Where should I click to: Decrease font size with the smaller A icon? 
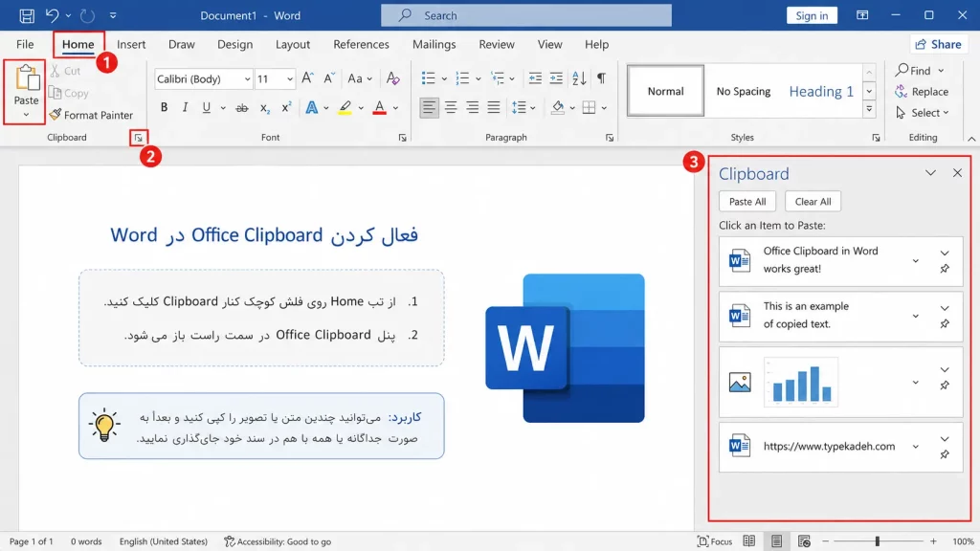(x=329, y=78)
